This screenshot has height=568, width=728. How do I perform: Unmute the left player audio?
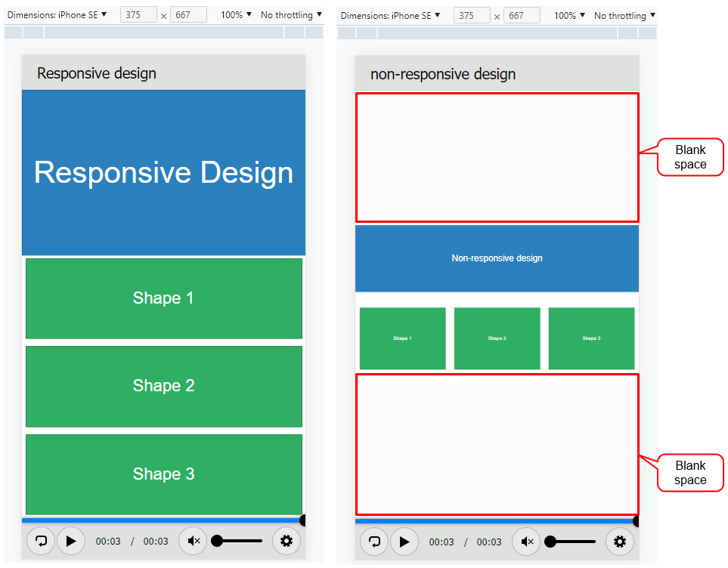(194, 541)
